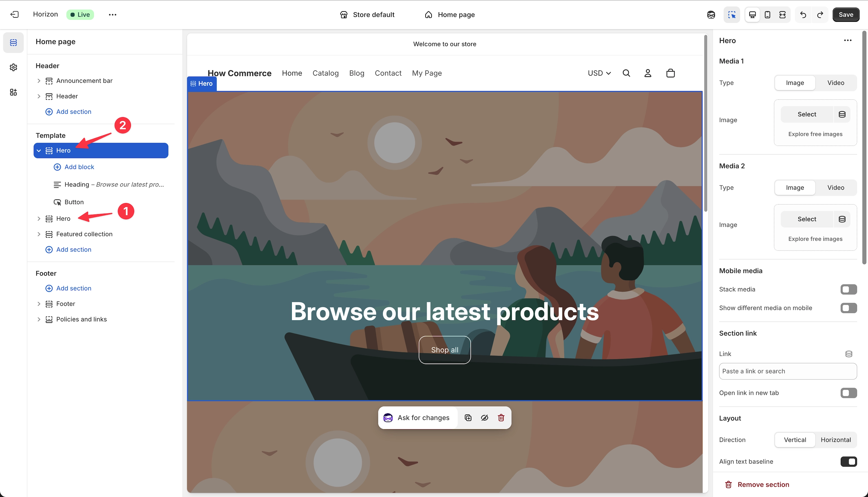Click Add section under Header group
Viewport: 868px width, 497px height.
click(x=68, y=112)
